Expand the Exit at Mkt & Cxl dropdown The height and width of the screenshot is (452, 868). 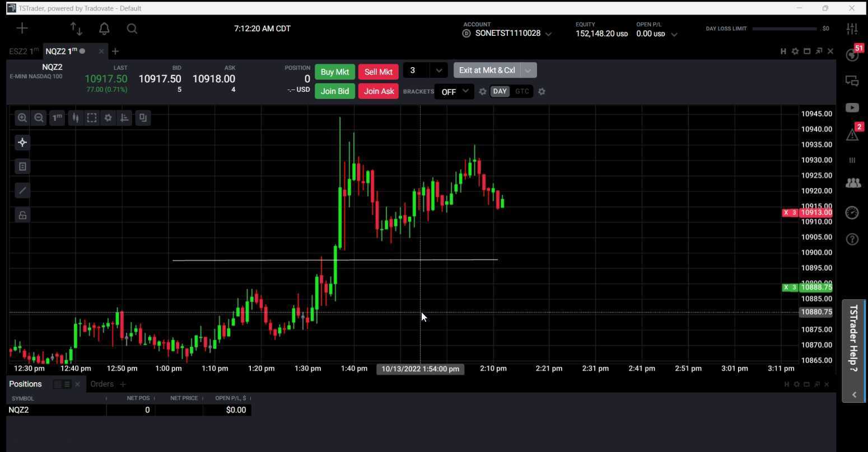527,70
